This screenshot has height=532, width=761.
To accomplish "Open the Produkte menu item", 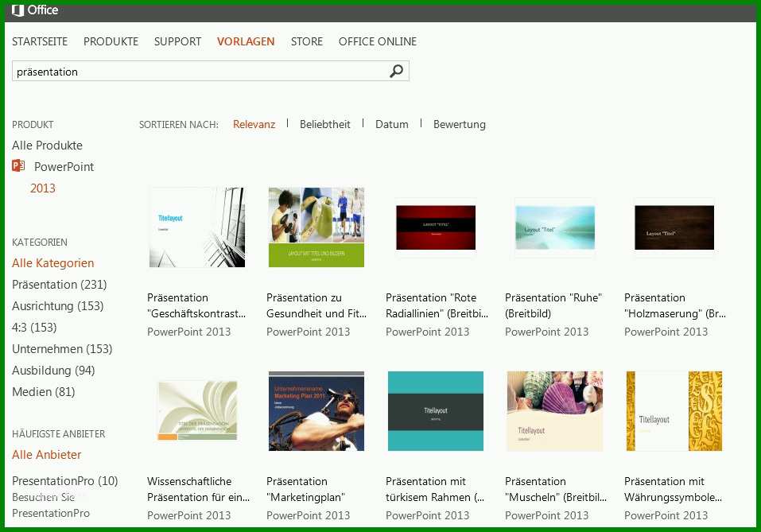I will tap(111, 41).
